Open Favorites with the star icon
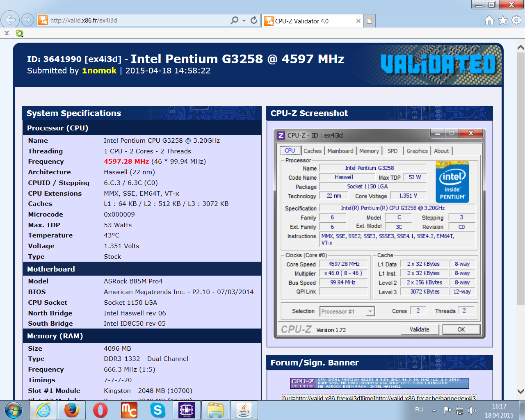Screen dimensions: 525x420 coord(503,21)
